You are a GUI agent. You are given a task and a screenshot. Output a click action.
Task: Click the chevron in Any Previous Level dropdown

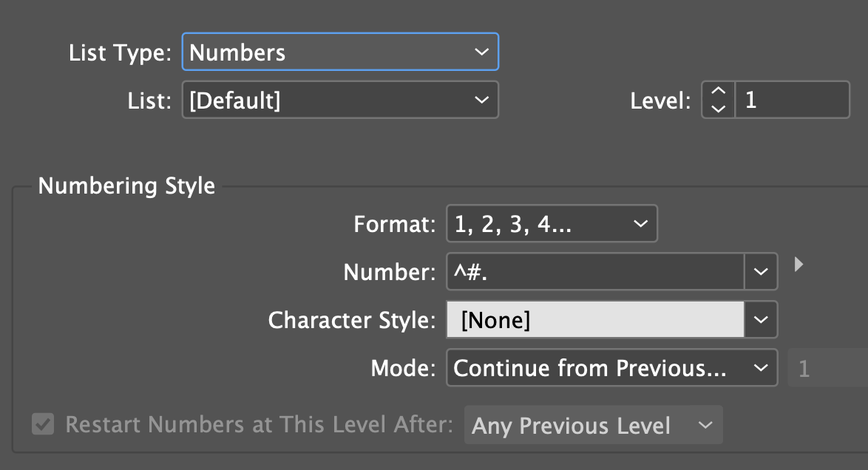[x=705, y=425]
